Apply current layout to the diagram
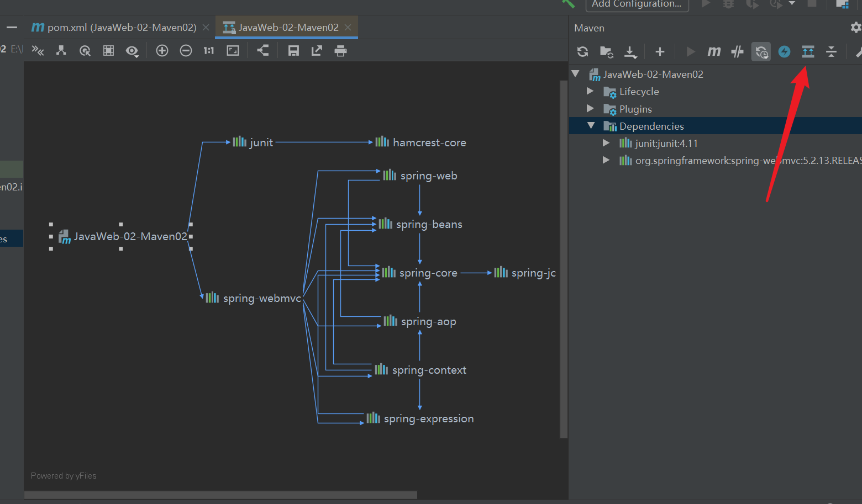862x504 pixels. point(263,50)
